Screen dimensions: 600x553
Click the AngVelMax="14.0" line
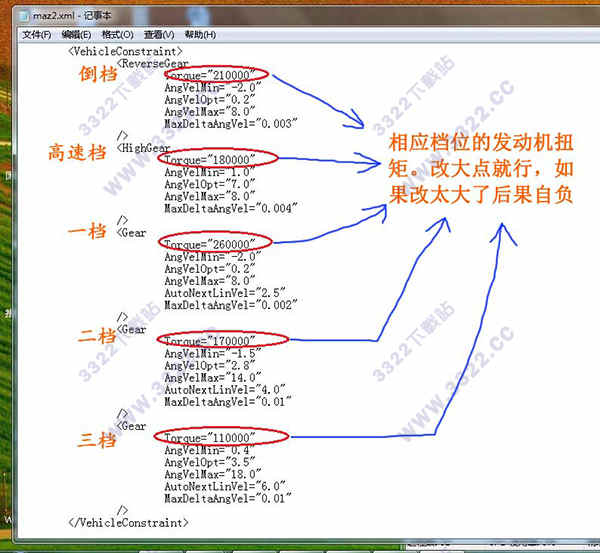click(x=213, y=378)
